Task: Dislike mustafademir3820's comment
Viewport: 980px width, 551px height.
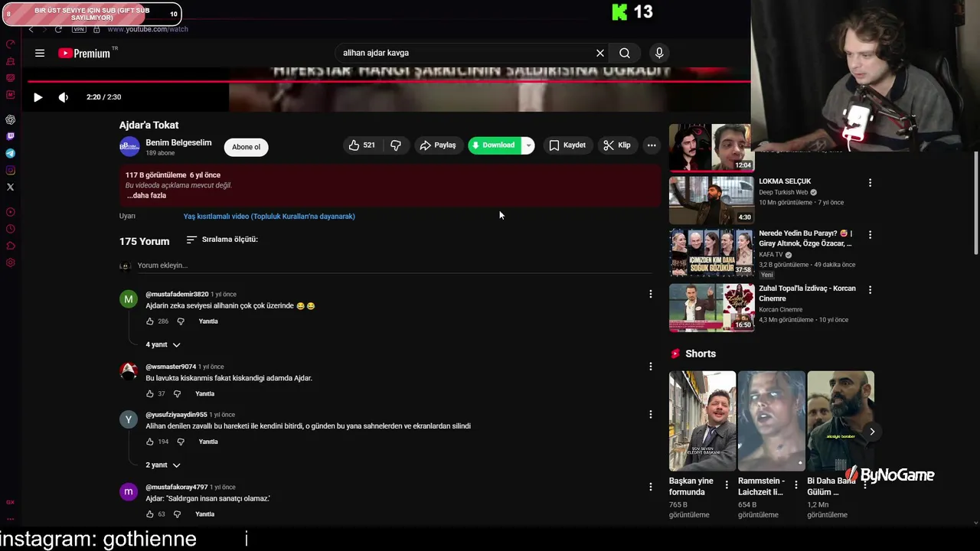Action: point(181,321)
